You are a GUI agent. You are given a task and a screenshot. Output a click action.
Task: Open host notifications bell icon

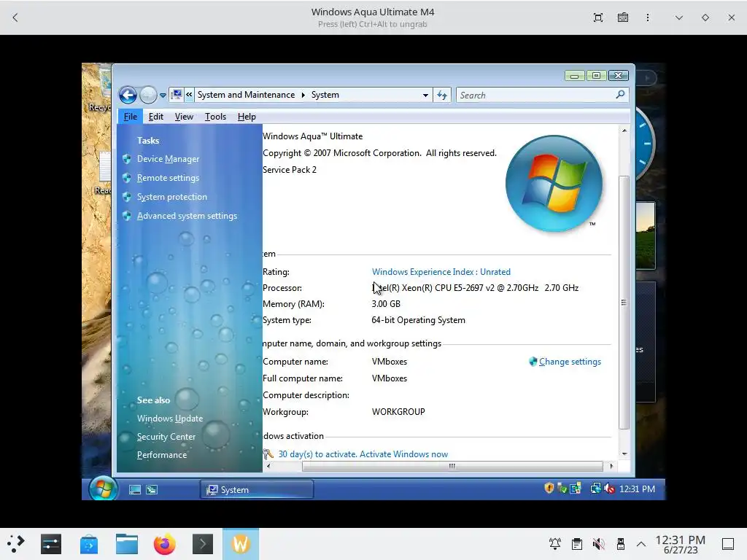coord(555,544)
